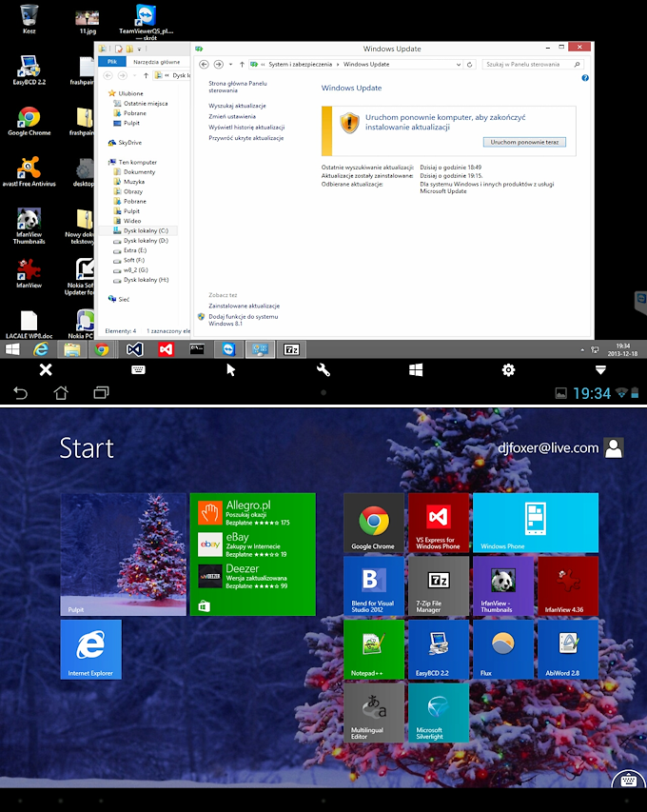Select Dokumenty under Ten komputer
This screenshot has height=812, width=647.
(x=134, y=172)
